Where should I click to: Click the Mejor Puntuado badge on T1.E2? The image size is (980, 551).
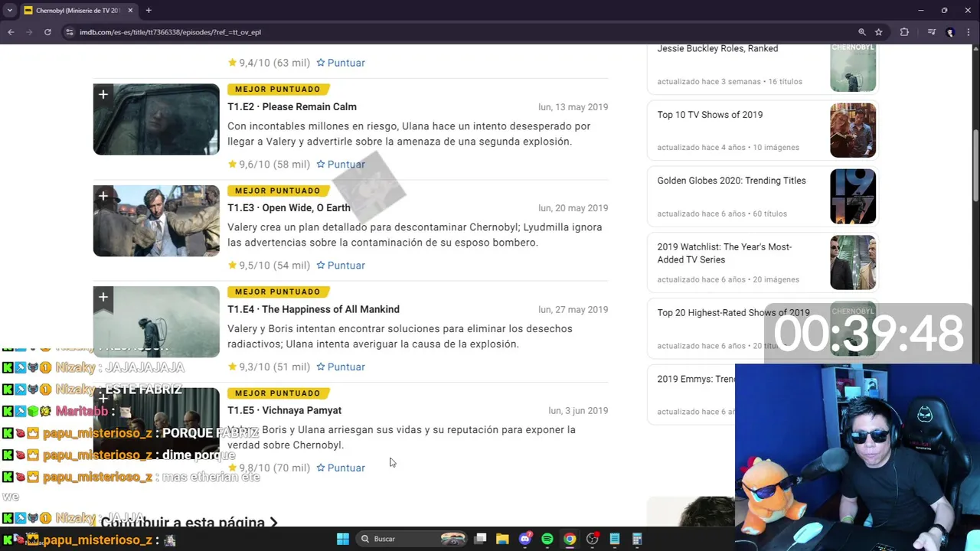(x=278, y=89)
